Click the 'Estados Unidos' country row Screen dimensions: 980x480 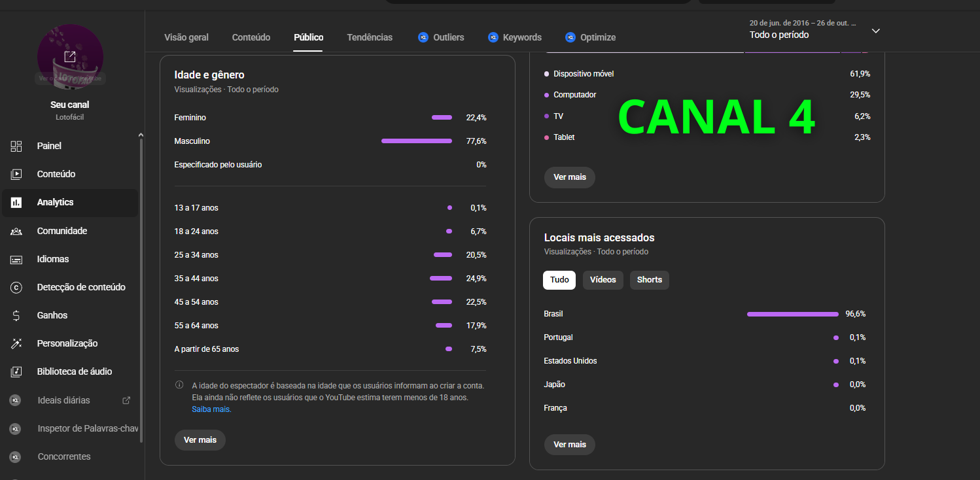coord(705,361)
